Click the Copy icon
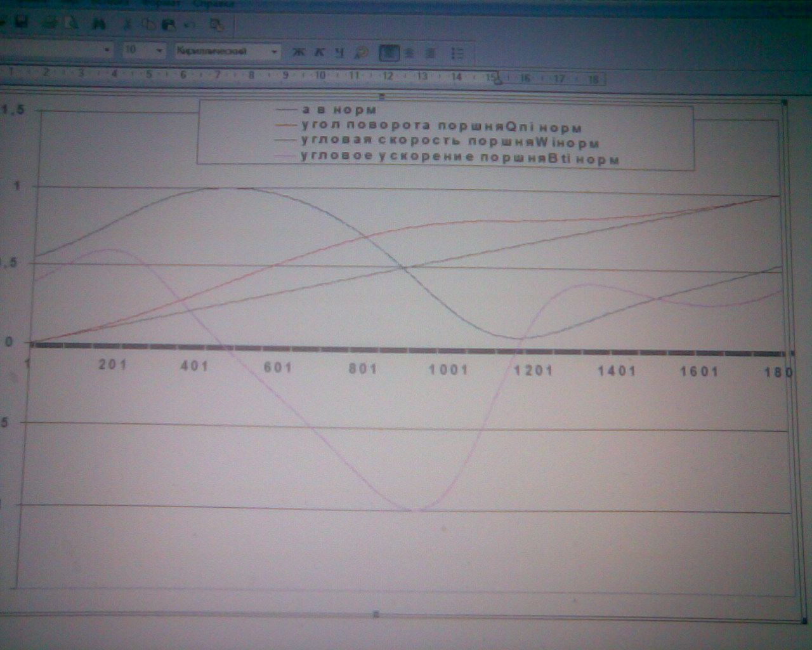 (x=148, y=24)
